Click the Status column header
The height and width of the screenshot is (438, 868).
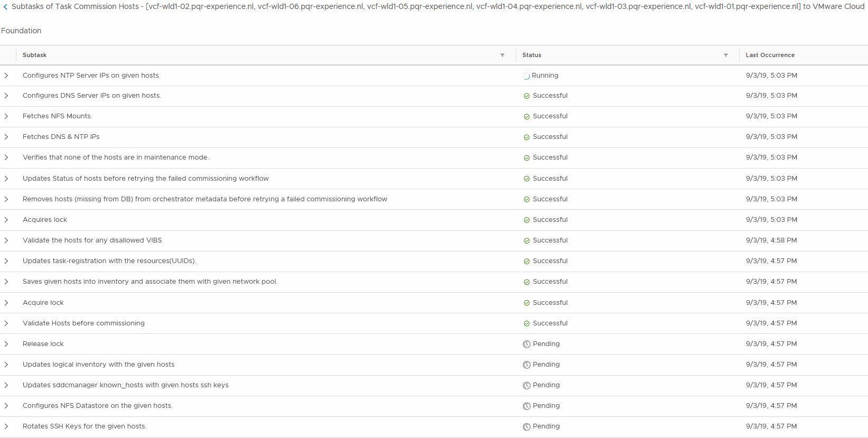(531, 55)
